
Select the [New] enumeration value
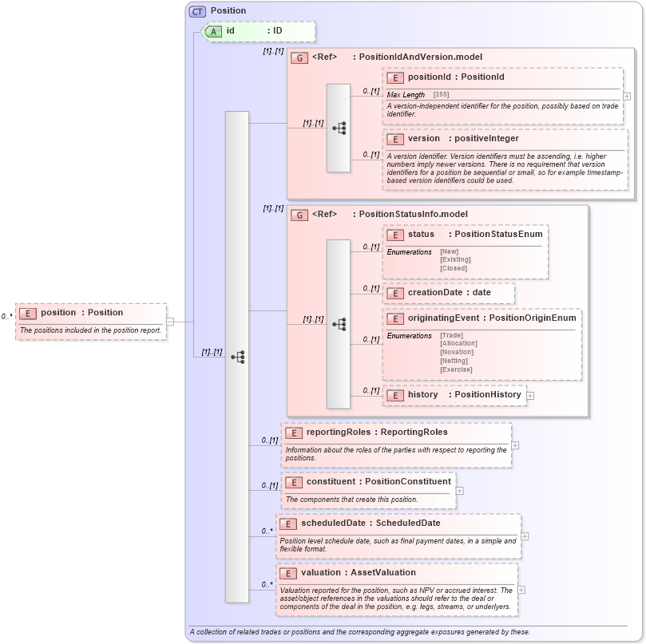tap(449, 251)
